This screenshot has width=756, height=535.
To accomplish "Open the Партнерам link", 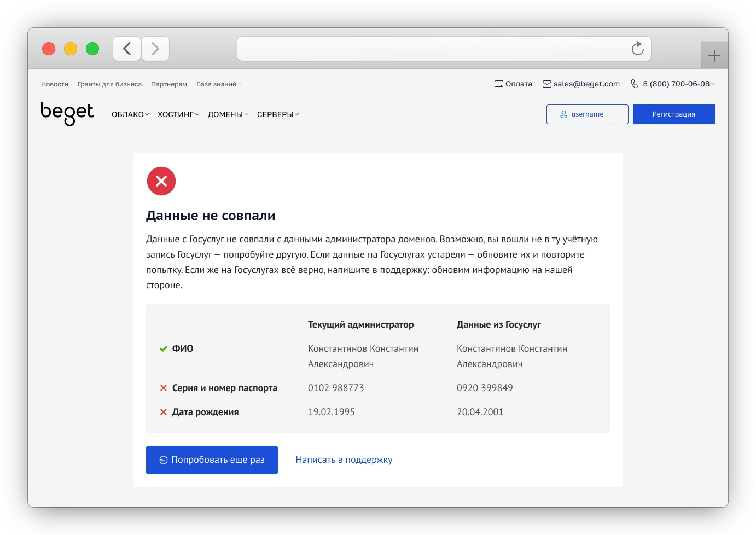I will [x=169, y=84].
